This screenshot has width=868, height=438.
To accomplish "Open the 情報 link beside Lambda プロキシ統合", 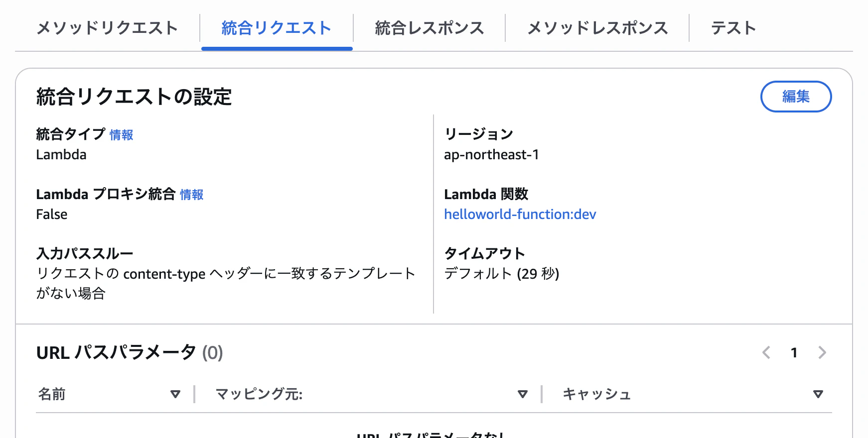I will click(x=191, y=195).
